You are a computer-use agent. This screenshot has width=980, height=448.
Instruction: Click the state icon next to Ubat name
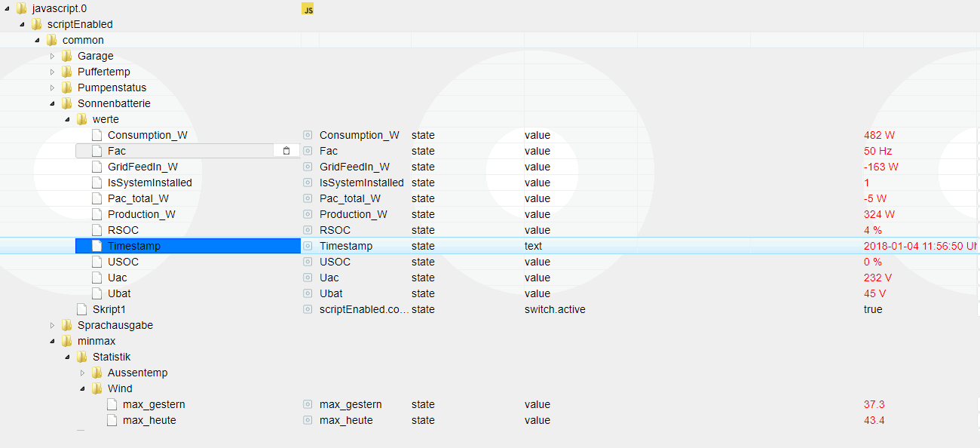point(308,293)
